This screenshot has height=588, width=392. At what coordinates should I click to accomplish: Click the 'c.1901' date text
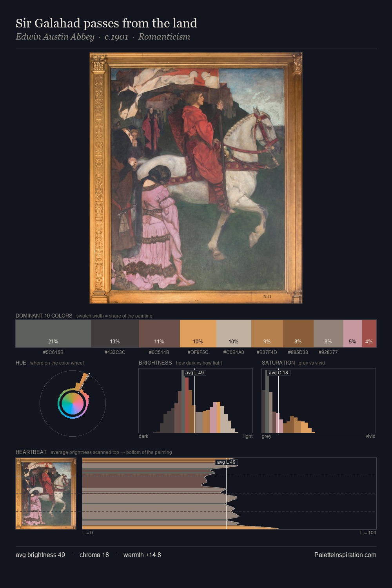(116, 37)
